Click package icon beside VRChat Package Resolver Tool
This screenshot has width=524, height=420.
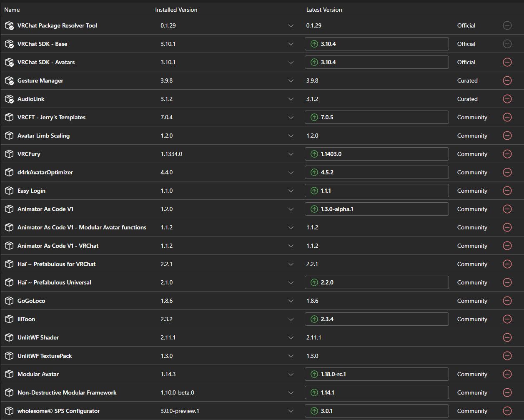pyautogui.click(x=9, y=25)
